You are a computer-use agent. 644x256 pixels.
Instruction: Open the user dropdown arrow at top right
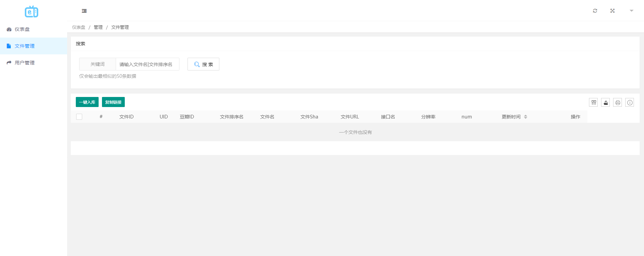[631, 11]
